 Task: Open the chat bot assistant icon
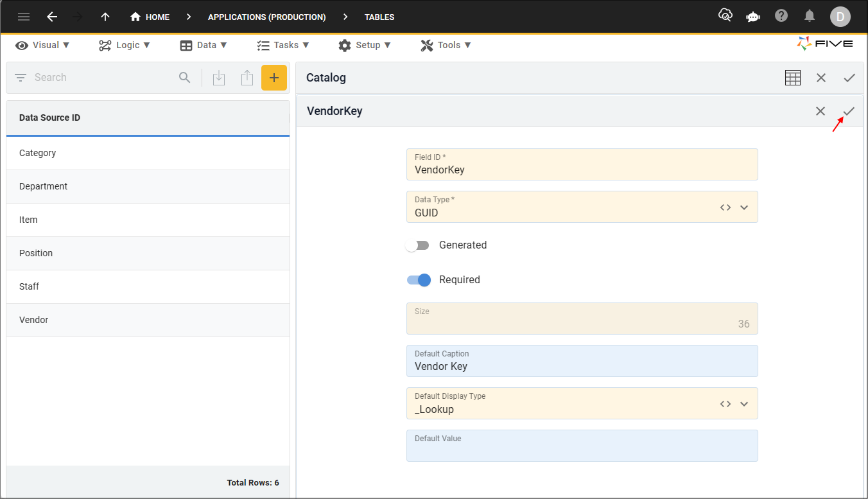753,16
